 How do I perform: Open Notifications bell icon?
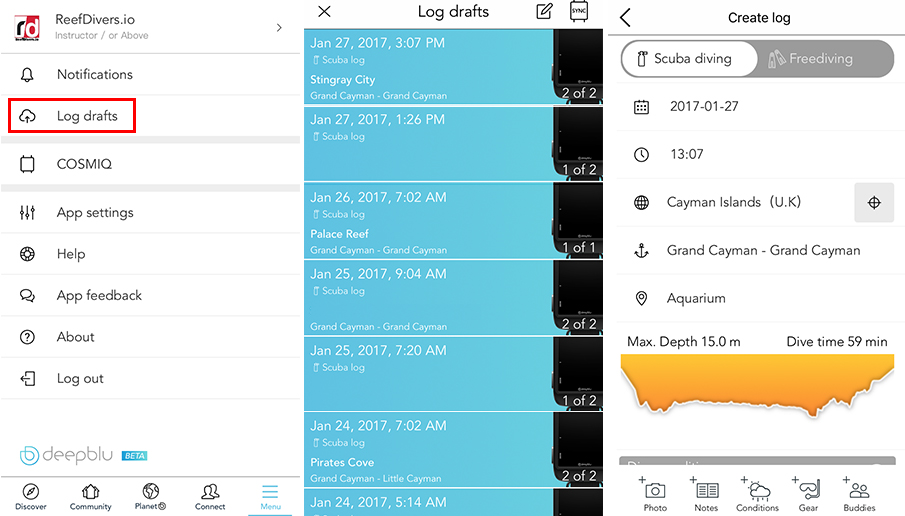click(x=27, y=74)
